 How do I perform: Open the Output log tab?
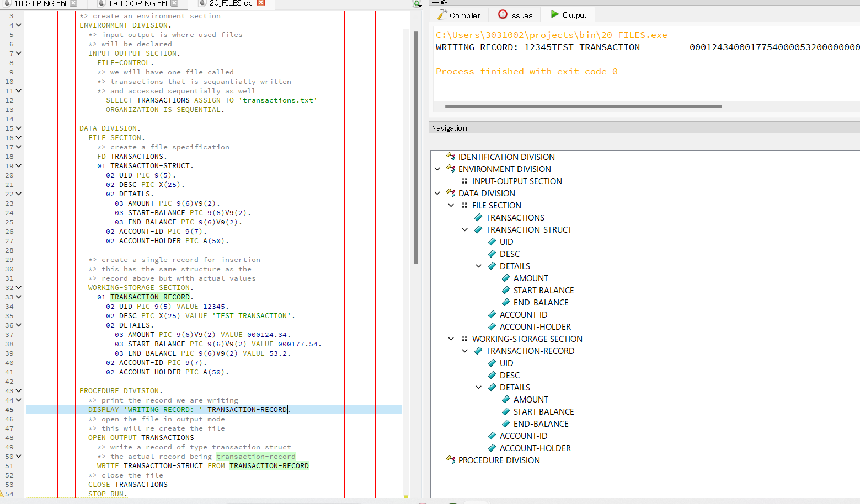point(568,15)
